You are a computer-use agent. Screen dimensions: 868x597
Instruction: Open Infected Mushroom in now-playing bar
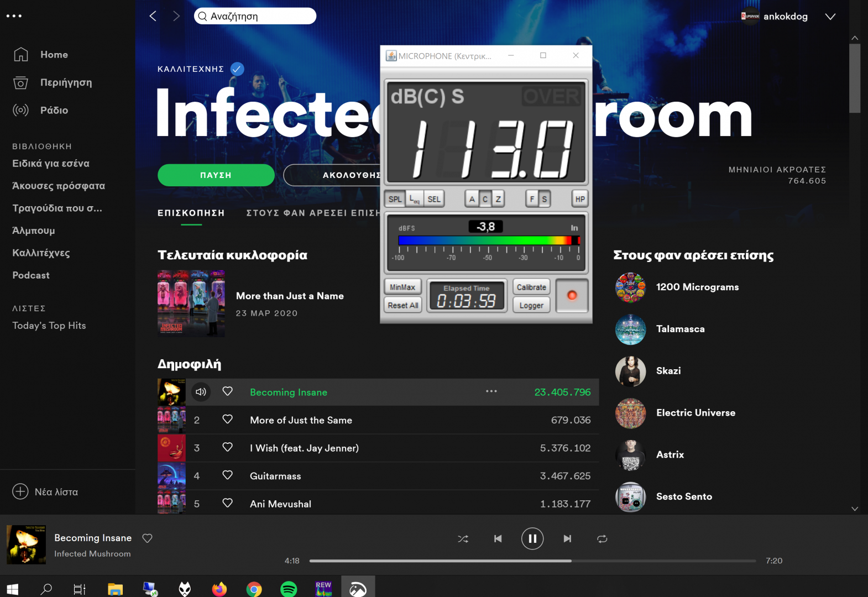(92, 554)
